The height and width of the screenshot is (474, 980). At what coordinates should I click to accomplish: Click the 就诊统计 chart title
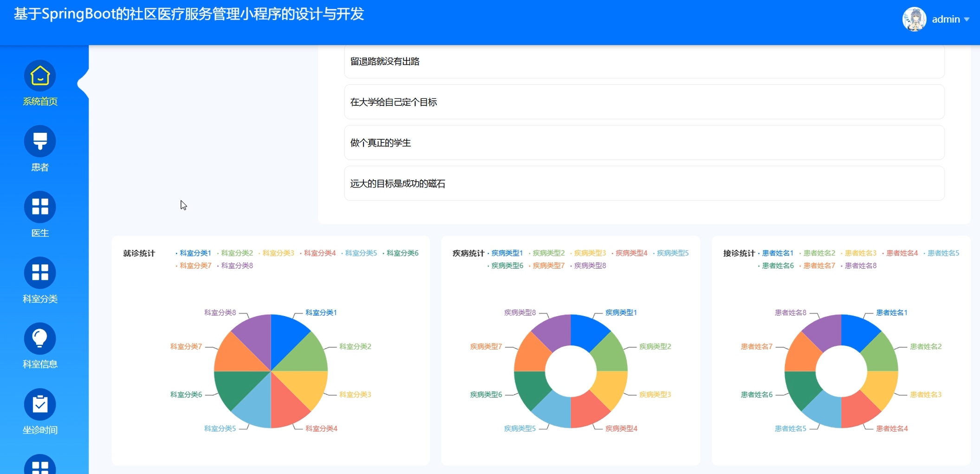coord(139,253)
